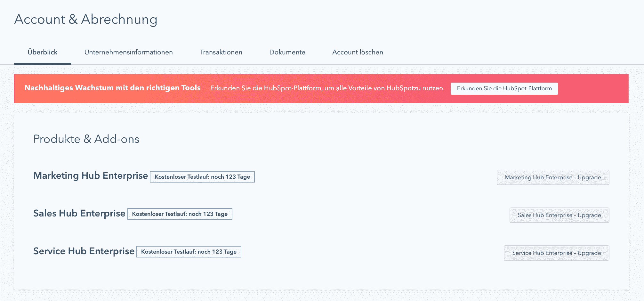
Task: Click the Service Hub Enterprise trial badge
Action: 189,252
